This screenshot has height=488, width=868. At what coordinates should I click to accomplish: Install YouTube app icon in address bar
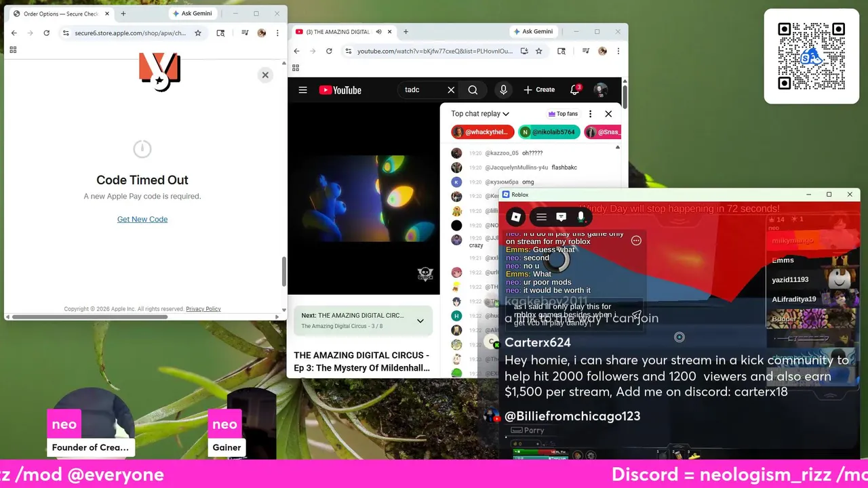click(x=524, y=51)
